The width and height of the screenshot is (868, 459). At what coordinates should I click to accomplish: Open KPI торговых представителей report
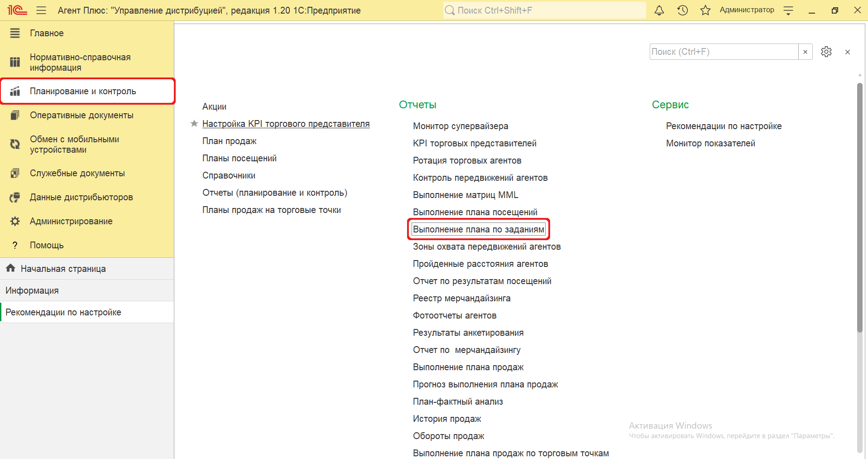[x=475, y=143]
